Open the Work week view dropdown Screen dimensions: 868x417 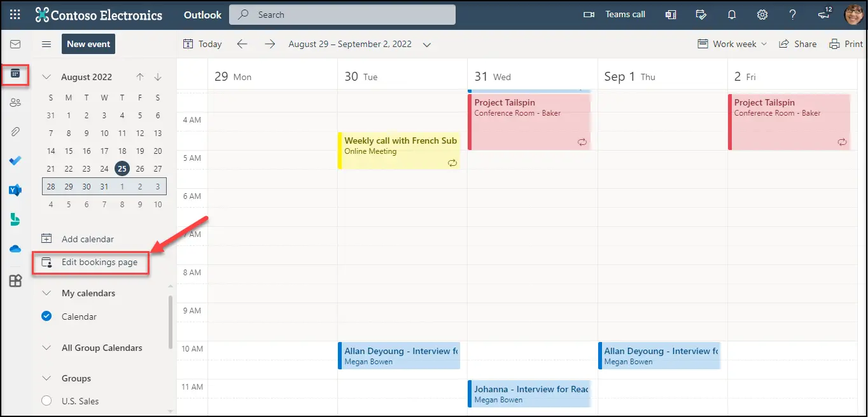(x=733, y=44)
